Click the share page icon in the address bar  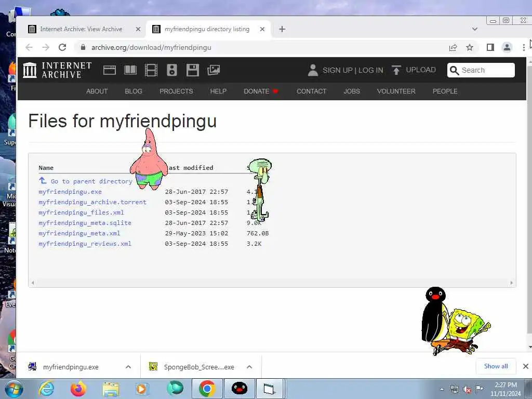453,47
